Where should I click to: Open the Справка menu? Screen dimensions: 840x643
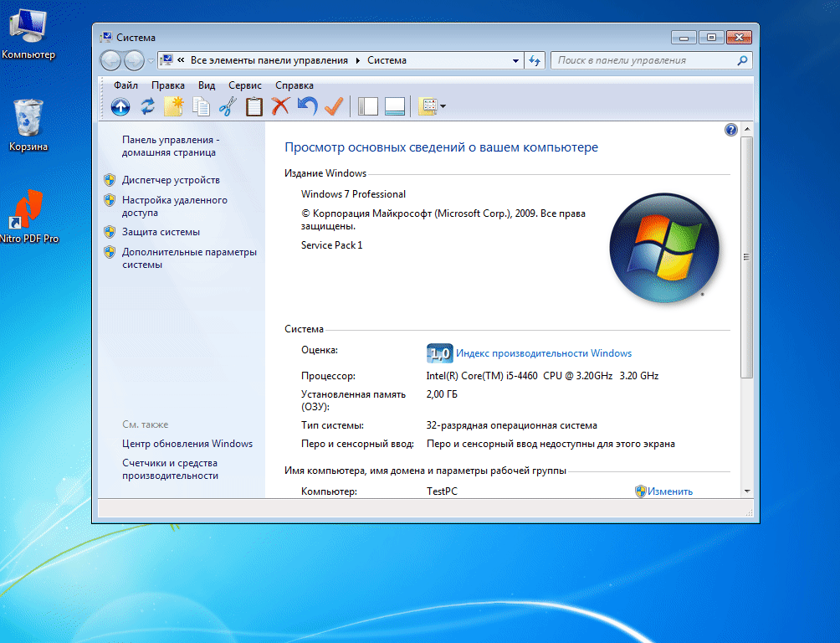click(295, 85)
